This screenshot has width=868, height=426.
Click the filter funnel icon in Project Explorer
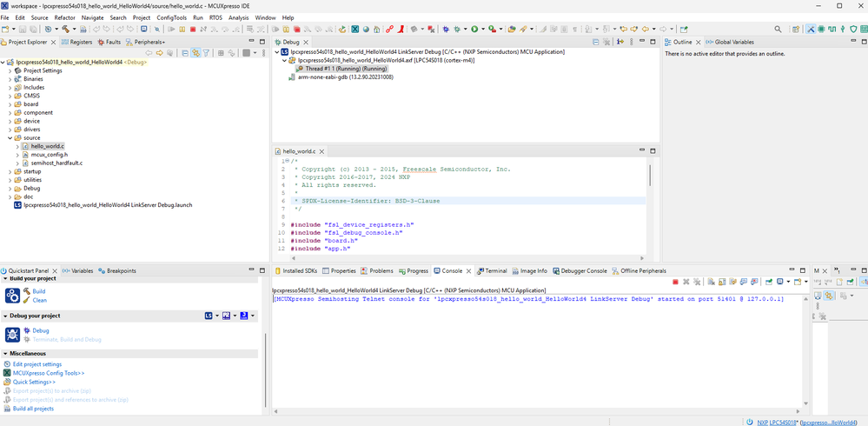point(206,53)
